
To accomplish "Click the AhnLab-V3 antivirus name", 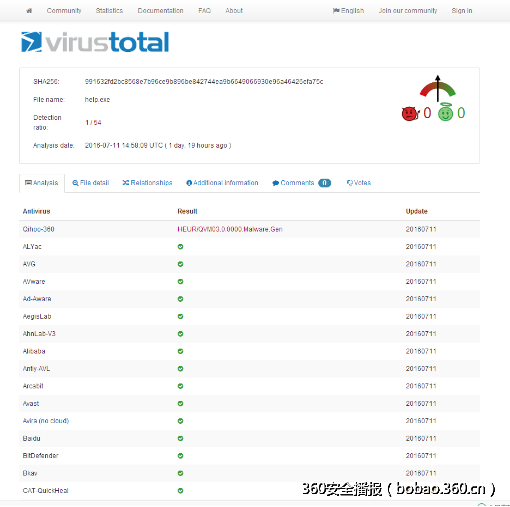I will tap(39, 334).
